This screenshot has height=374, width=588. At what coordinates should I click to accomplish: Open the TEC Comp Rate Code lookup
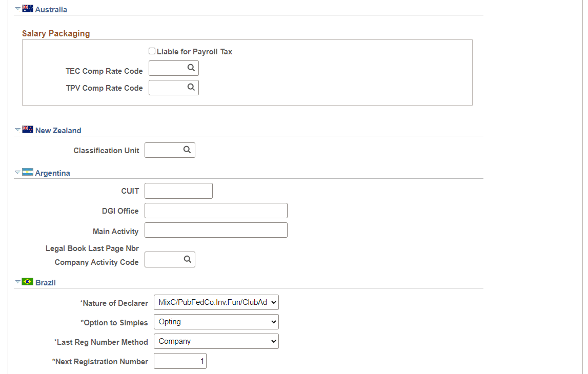[x=191, y=68]
